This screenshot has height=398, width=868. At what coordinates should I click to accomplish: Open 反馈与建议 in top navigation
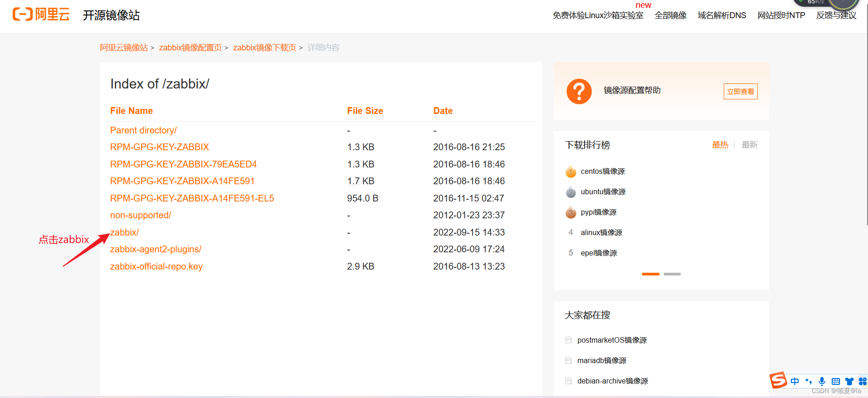836,15
